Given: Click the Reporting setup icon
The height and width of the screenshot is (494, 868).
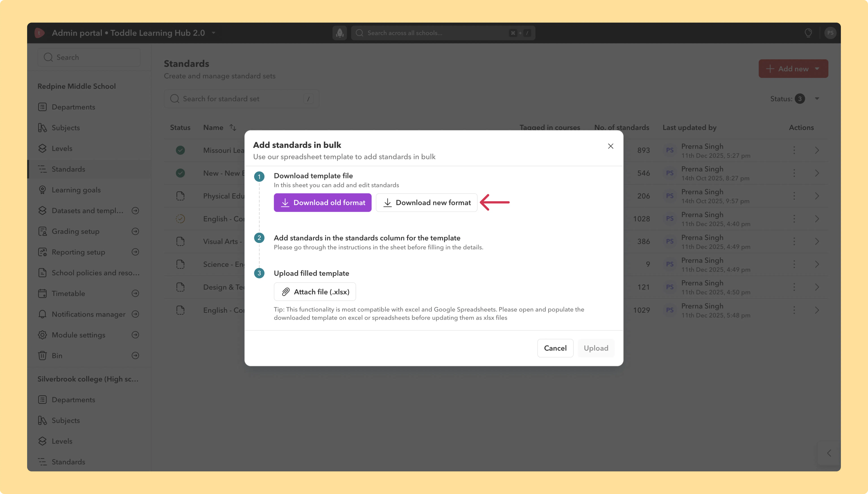Looking at the screenshot, I should [x=42, y=252].
